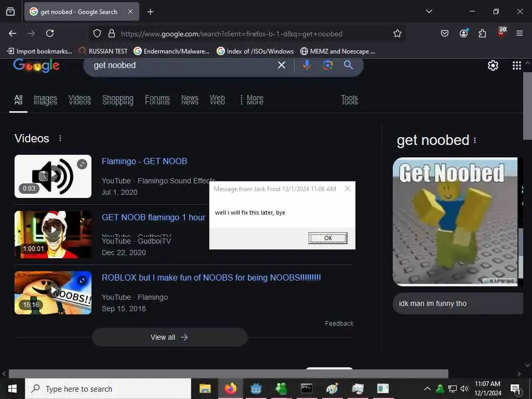Viewport: 532px width, 399px height.
Task: Open GET NOOB flamingo 1 hour link
Action: coord(153,217)
